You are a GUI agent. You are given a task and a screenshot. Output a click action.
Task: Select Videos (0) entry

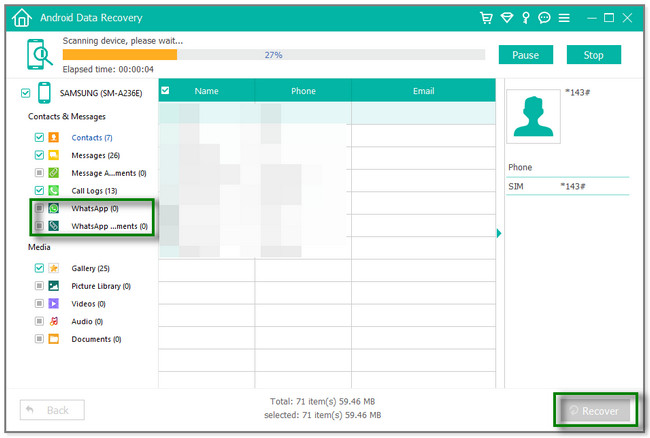(88, 304)
